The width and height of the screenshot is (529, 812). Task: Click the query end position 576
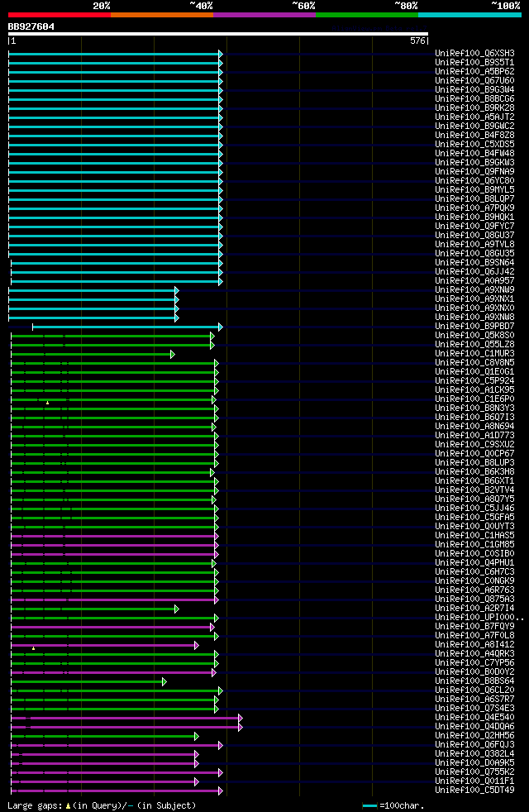pos(417,41)
